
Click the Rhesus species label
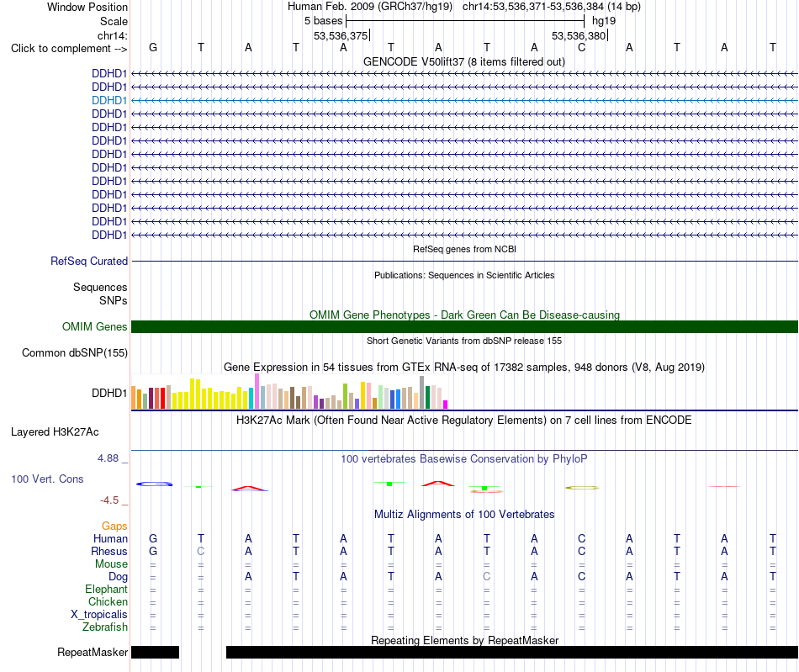coord(109,551)
